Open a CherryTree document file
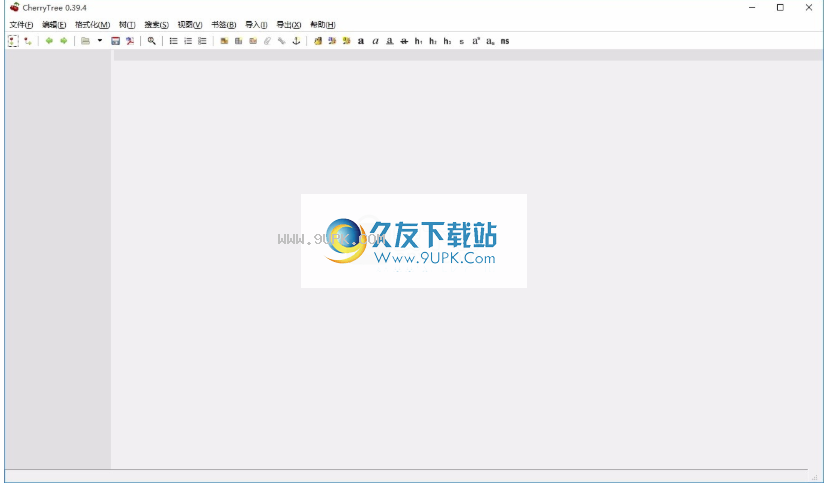This screenshot has width=828, height=483. (86, 41)
